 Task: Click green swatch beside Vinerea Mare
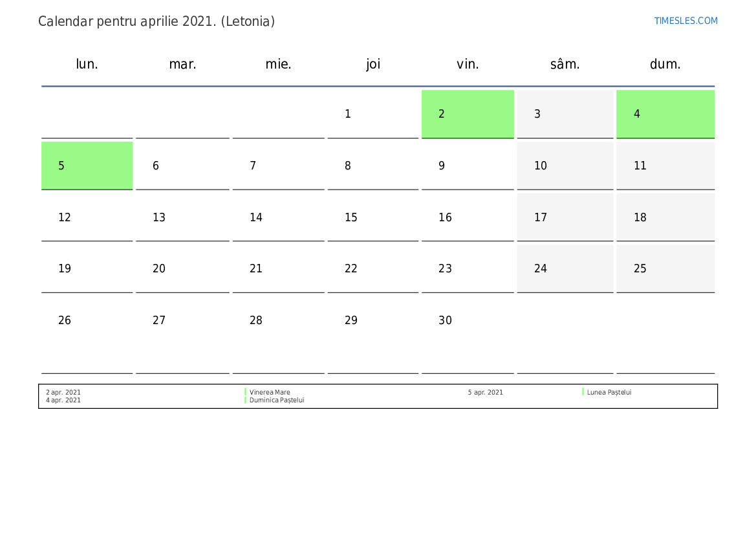click(246, 392)
